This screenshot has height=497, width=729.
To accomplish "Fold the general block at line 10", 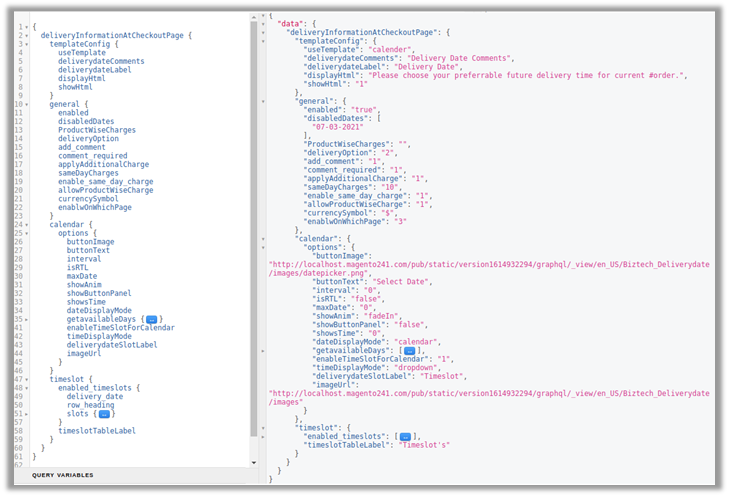I will 26,104.
